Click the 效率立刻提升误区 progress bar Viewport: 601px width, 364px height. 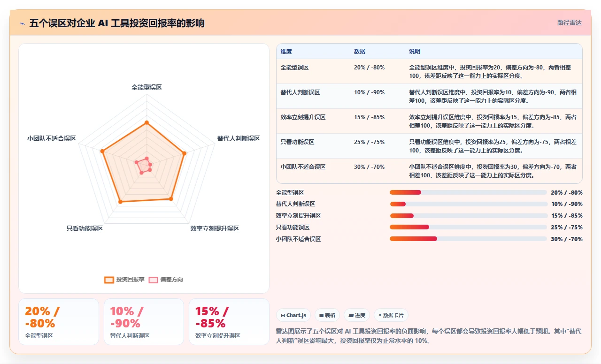[x=468, y=216]
